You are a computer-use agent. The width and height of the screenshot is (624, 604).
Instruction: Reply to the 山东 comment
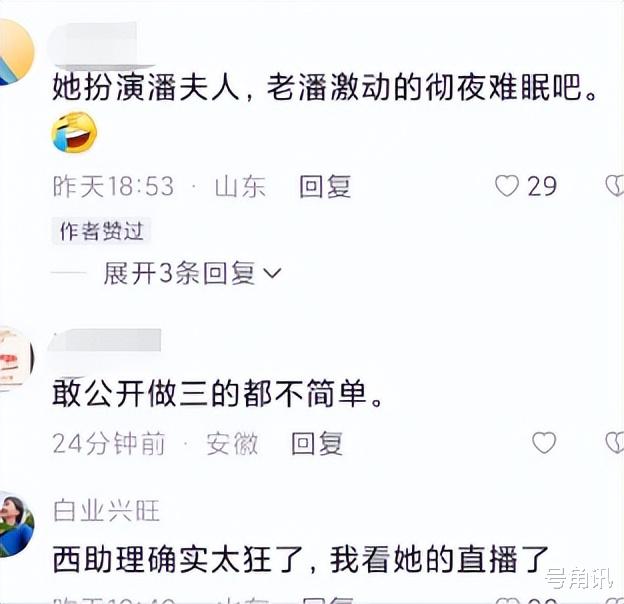tap(325, 186)
